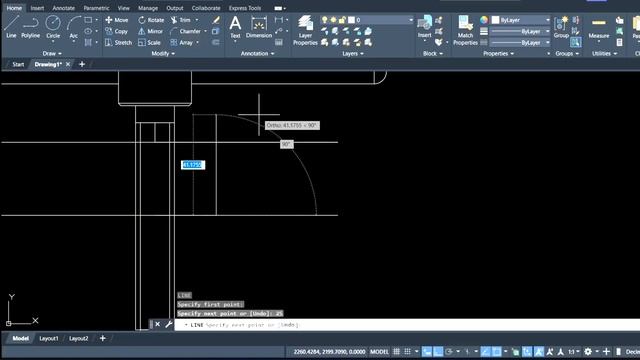
Task: Open the View ribbon tab
Action: (x=124, y=8)
